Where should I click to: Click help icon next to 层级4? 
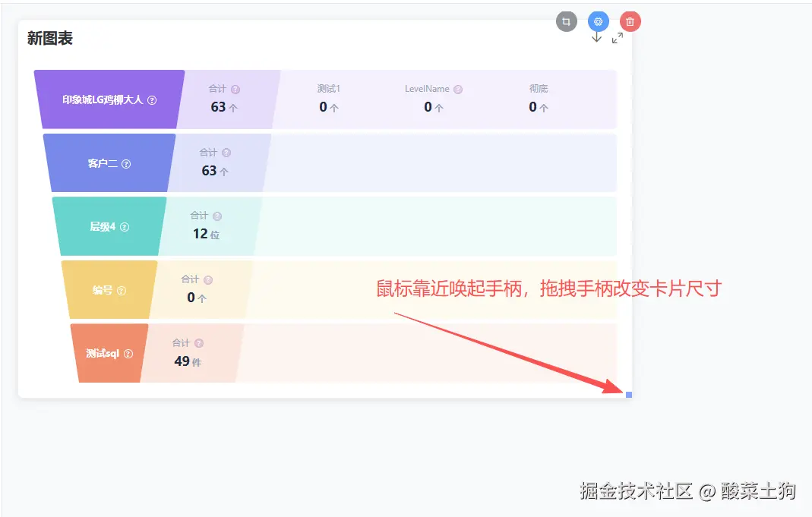click(x=125, y=227)
